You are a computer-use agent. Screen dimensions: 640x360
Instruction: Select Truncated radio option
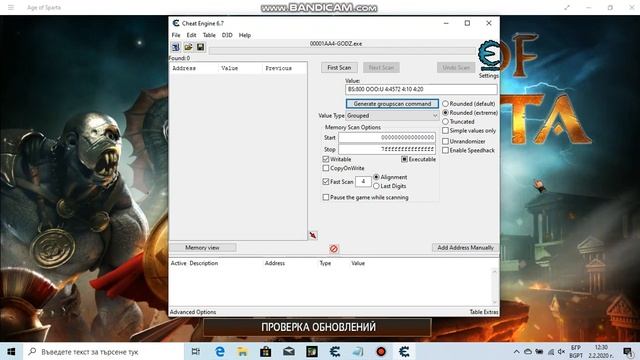446,122
